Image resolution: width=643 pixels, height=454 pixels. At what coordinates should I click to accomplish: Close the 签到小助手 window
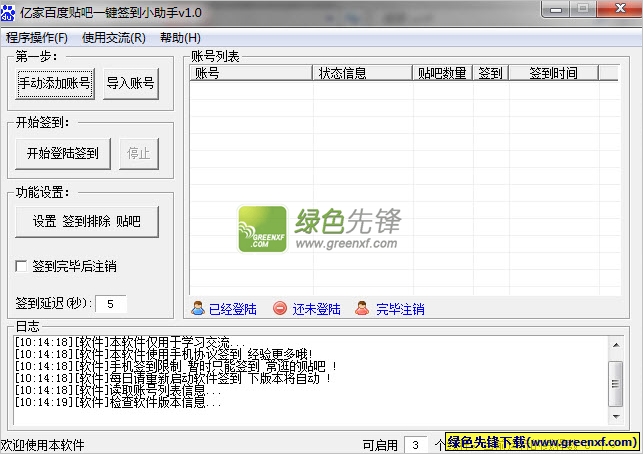[620, 9]
